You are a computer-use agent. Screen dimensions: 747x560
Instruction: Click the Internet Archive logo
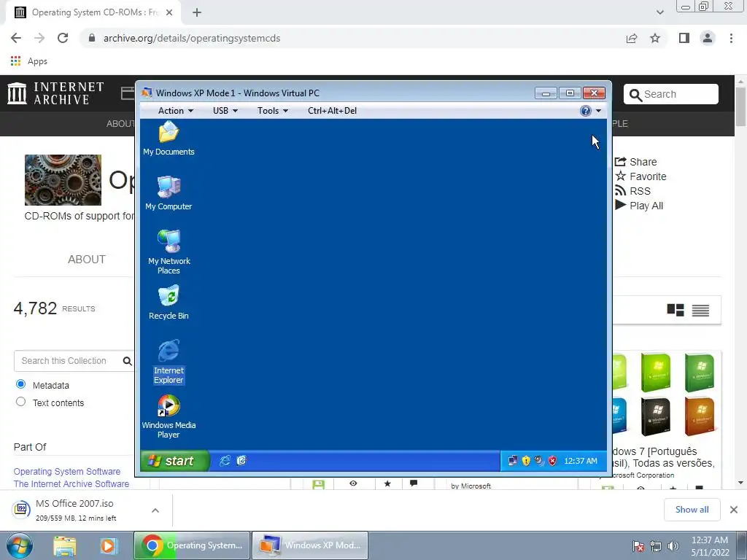(x=55, y=93)
